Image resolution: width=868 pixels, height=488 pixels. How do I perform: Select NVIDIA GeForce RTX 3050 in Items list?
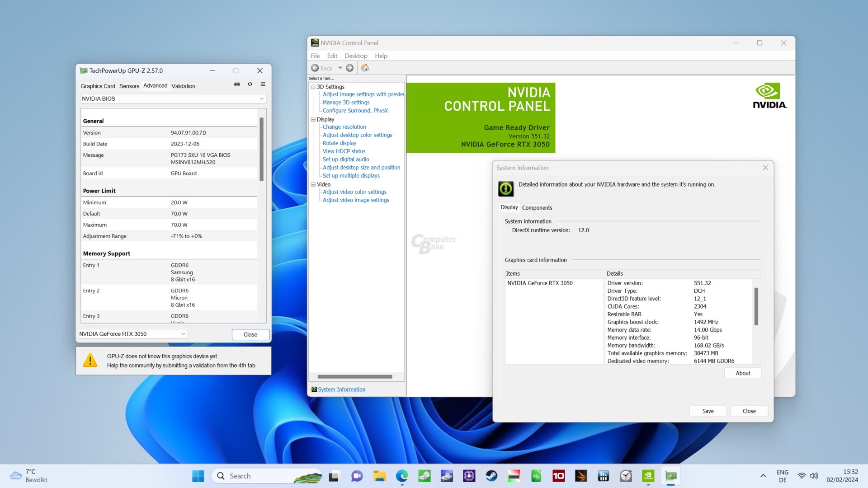540,283
